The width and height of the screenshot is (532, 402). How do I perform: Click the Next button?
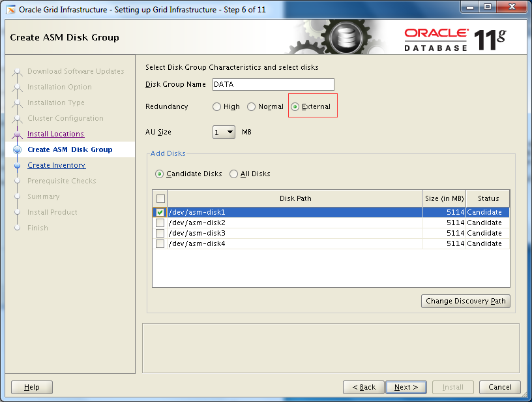[x=406, y=387]
